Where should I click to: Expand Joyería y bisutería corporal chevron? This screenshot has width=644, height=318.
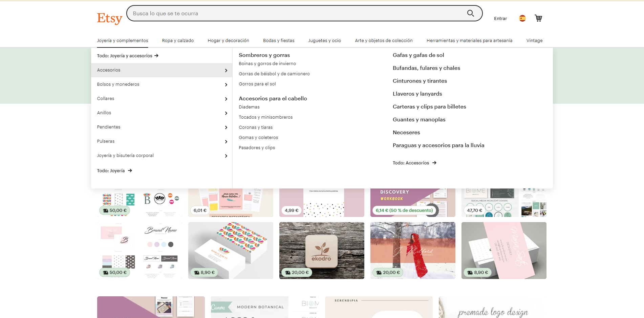click(226, 156)
